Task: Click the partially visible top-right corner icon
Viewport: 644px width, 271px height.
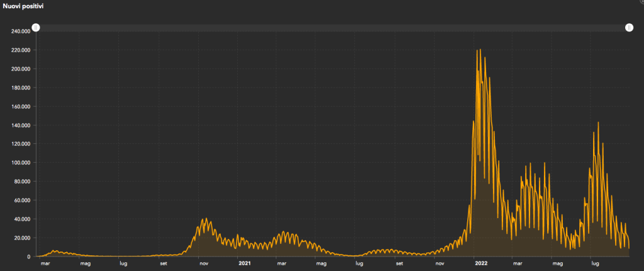Action: coord(640,3)
